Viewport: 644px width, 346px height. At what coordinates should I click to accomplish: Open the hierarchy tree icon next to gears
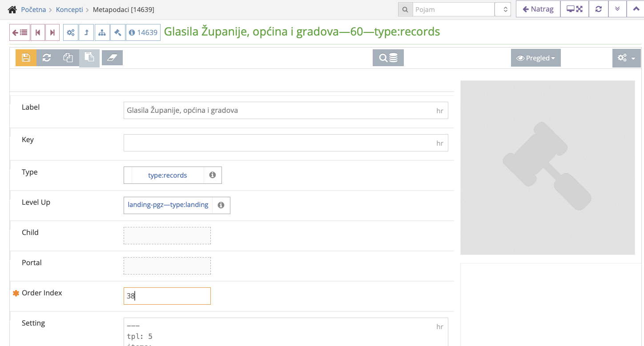tap(102, 32)
